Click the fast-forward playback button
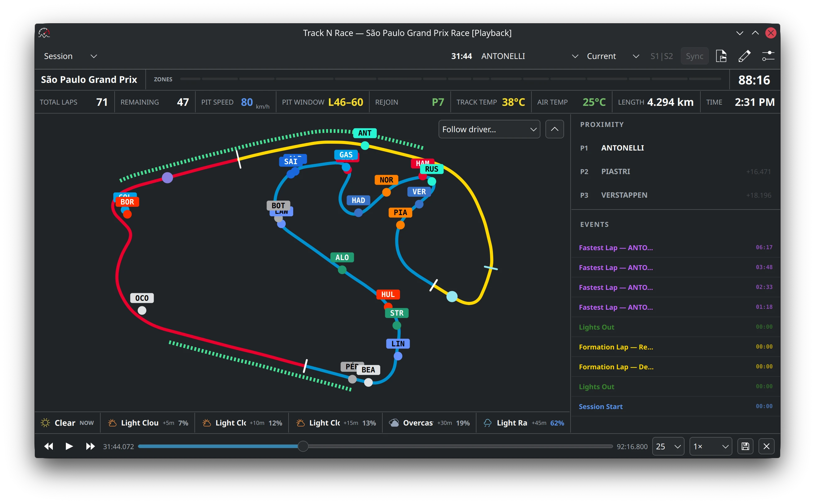 (x=90, y=446)
